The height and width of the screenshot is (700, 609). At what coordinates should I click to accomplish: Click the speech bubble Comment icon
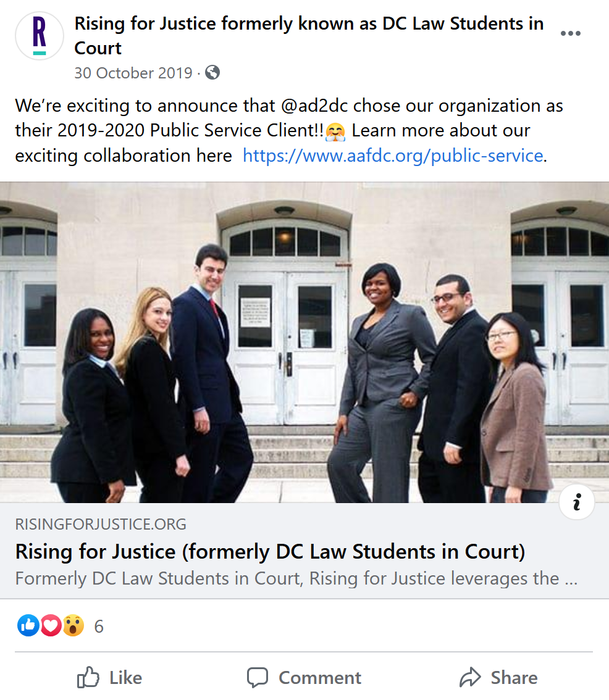coord(258,677)
